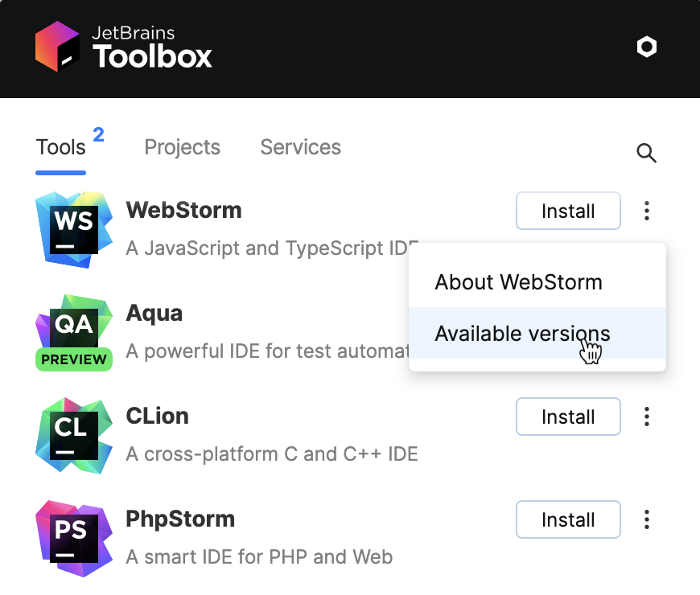
Task: Open Toolbox settings via the hexagon icon
Action: [x=646, y=47]
